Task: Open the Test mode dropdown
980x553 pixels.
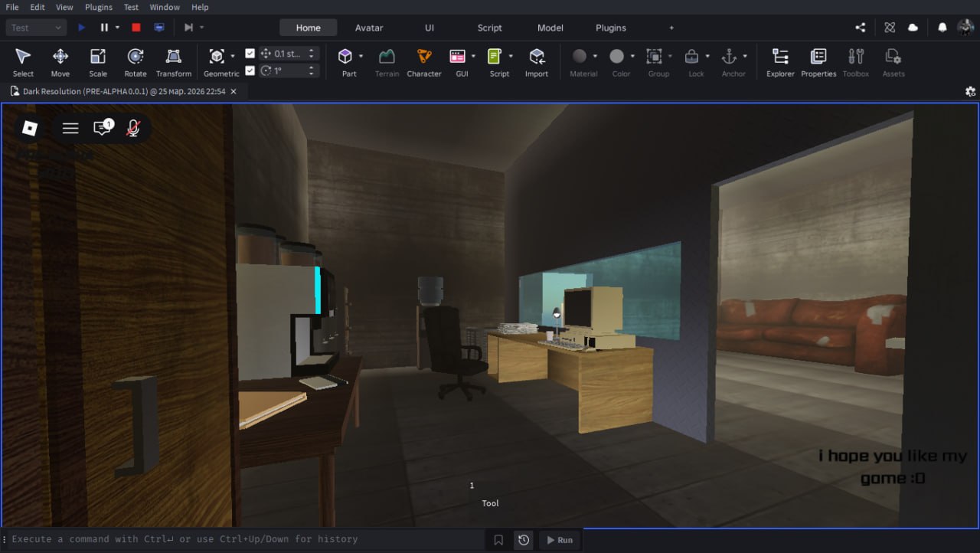Action: [37, 28]
